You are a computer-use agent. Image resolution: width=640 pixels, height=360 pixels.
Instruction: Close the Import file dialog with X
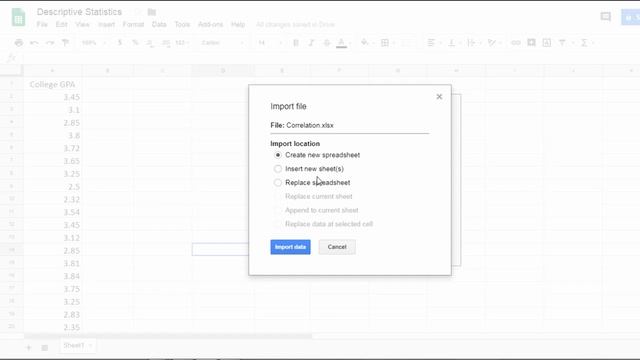tap(439, 97)
